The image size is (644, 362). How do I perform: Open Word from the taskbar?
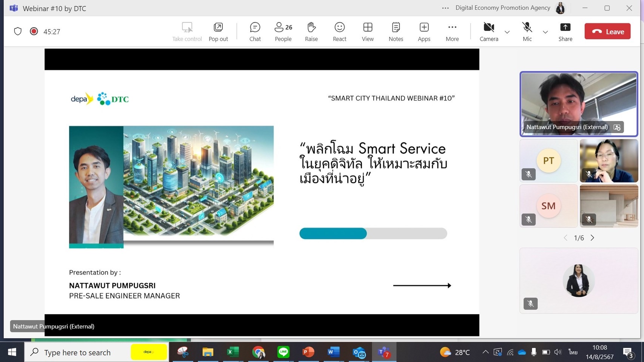pos(333,352)
